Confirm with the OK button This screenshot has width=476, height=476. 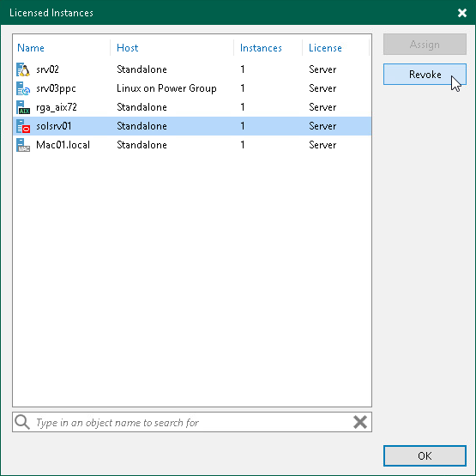point(425,455)
